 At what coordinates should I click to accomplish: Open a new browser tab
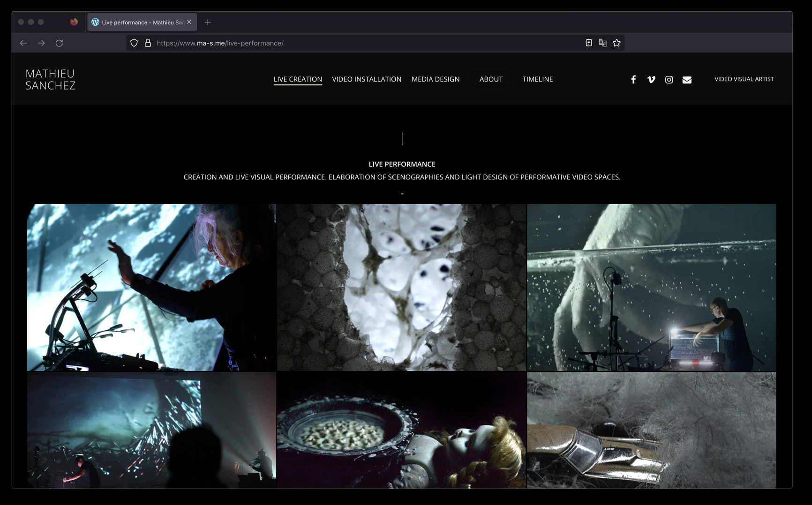point(208,22)
